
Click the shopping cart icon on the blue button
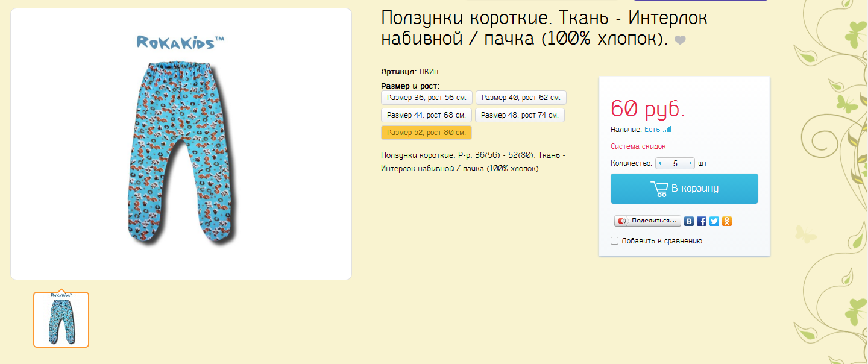pyautogui.click(x=659, y=188)
